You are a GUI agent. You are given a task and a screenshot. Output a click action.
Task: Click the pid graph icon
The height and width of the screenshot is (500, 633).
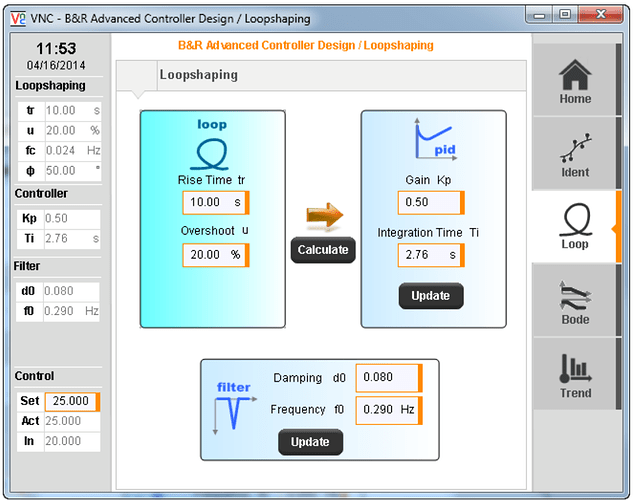tap(435, 139)
